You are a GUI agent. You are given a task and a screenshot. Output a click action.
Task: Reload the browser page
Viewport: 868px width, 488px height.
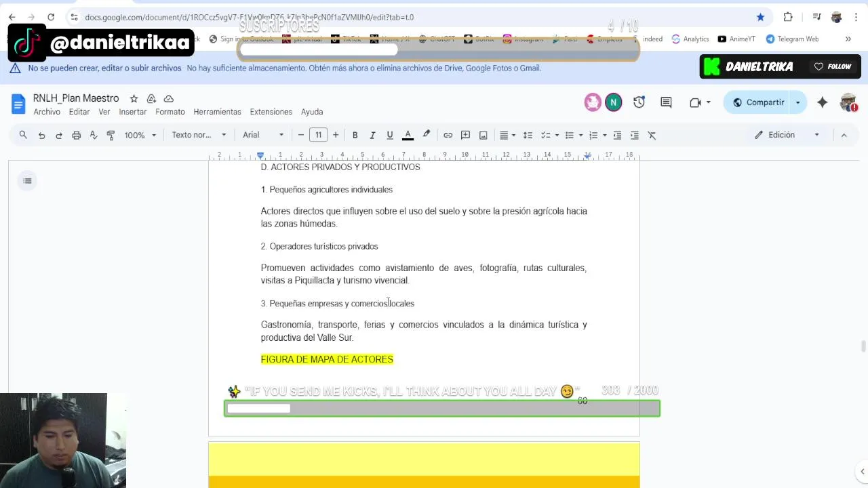click(51, 17)
